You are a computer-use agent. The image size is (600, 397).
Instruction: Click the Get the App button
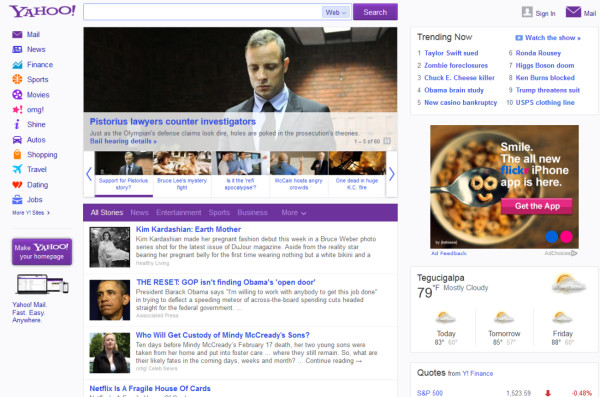point(537,206)
